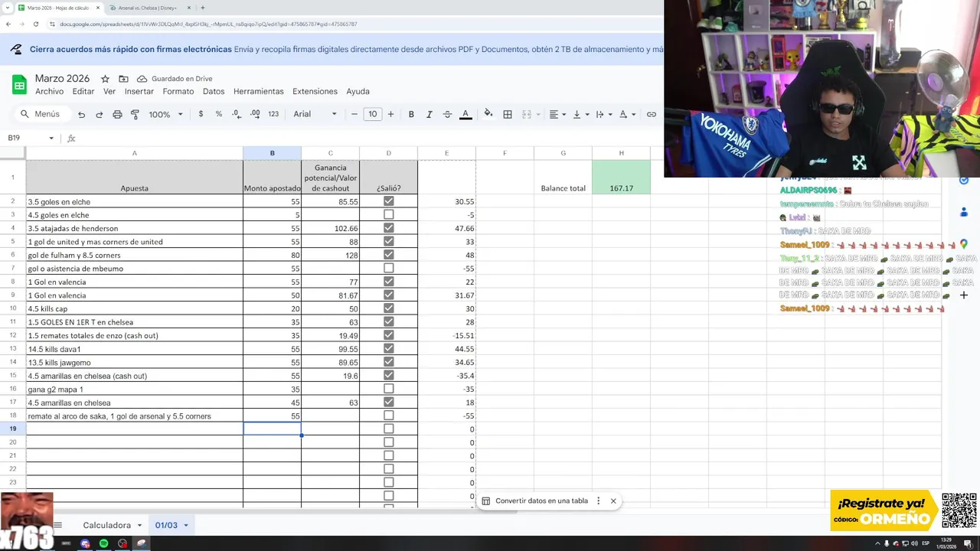Go back in the browser
The height and width of the screenshot is (551, 980).
click(8, 24)
